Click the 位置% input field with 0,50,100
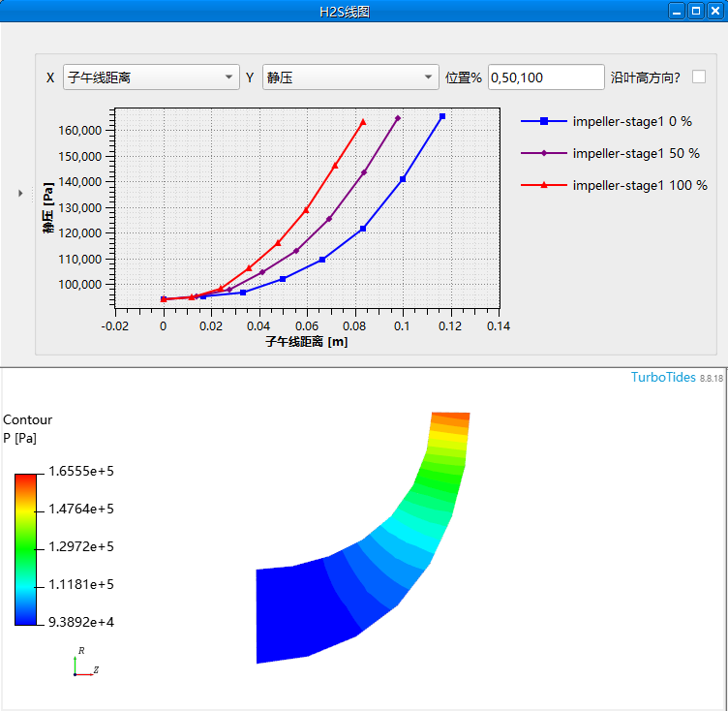 (x=546, y=77)
